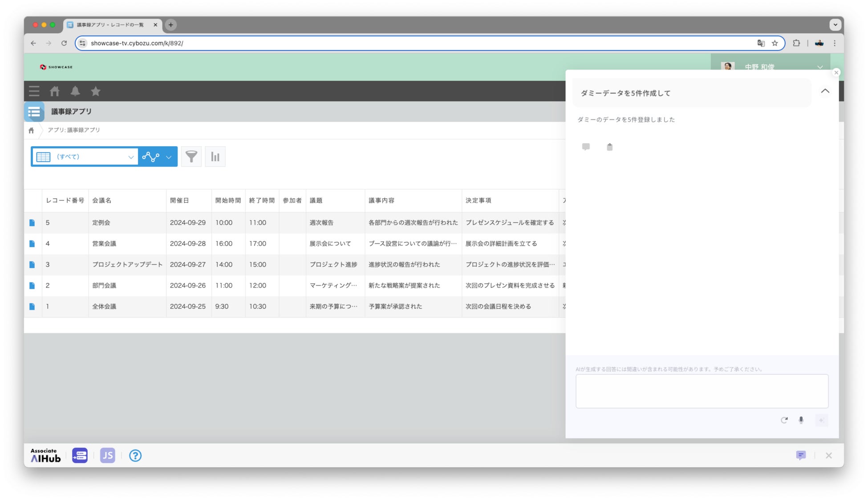This screenshot has height=499, width=868.
Task: Expand the graph view chevron dropdown
Action: (169, 157)
